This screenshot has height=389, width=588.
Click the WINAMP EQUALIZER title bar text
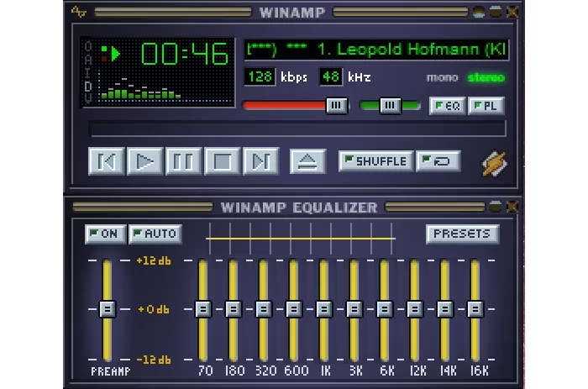(299, 208)
